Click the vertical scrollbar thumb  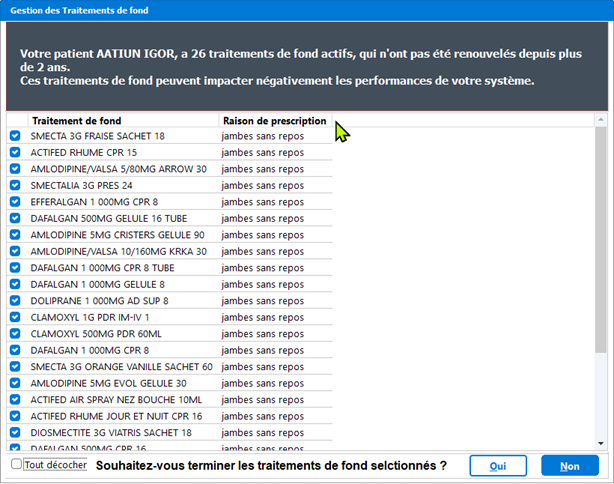[600, 239]
